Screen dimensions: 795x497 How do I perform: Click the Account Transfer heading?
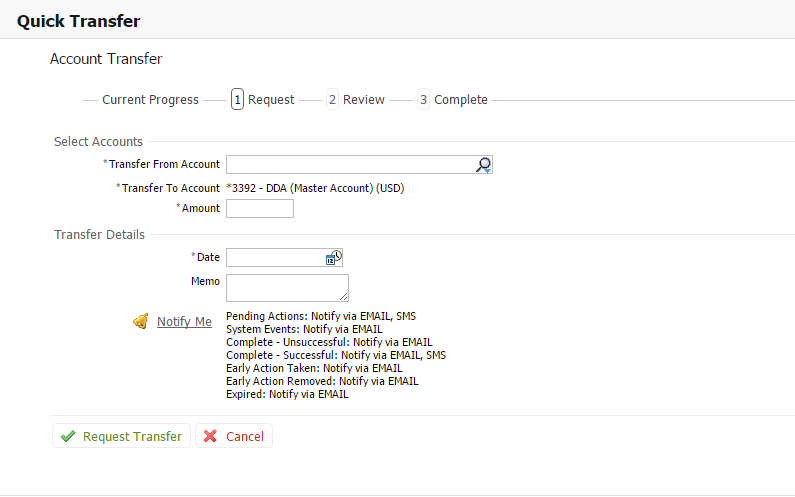point(106,59)
